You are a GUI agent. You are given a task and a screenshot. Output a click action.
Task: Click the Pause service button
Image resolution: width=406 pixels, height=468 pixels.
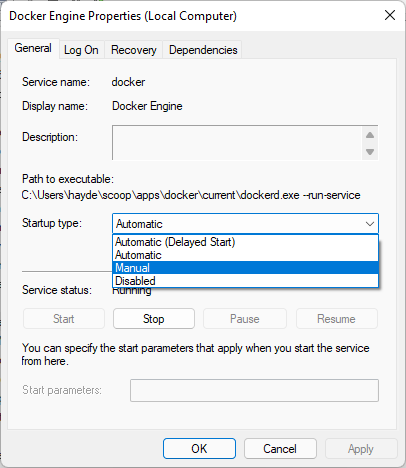(x=245, y=319)
